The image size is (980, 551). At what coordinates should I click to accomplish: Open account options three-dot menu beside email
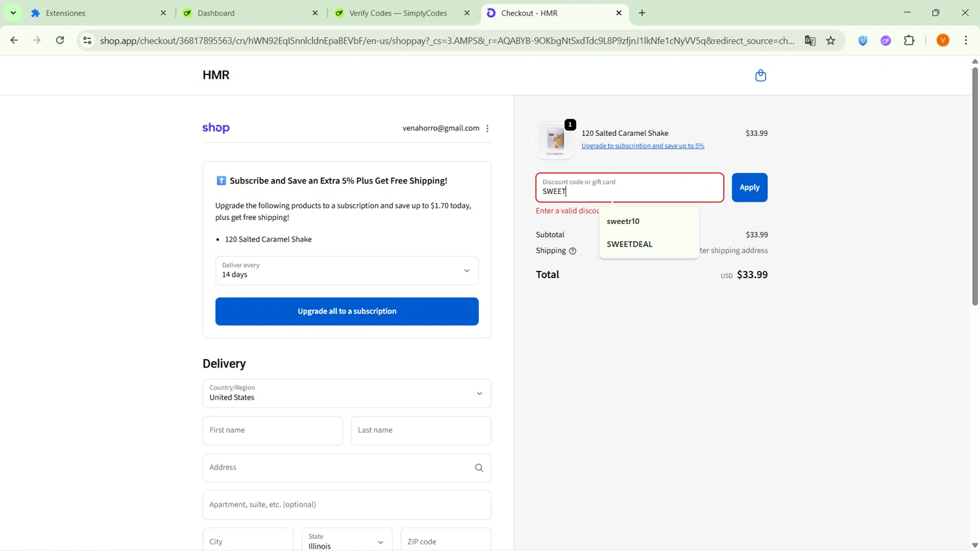coord(487,129)
